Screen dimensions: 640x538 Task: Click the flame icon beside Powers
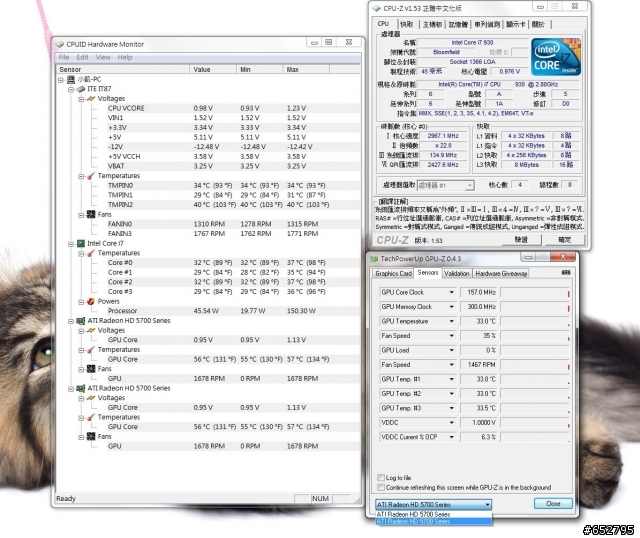(91, 301)
